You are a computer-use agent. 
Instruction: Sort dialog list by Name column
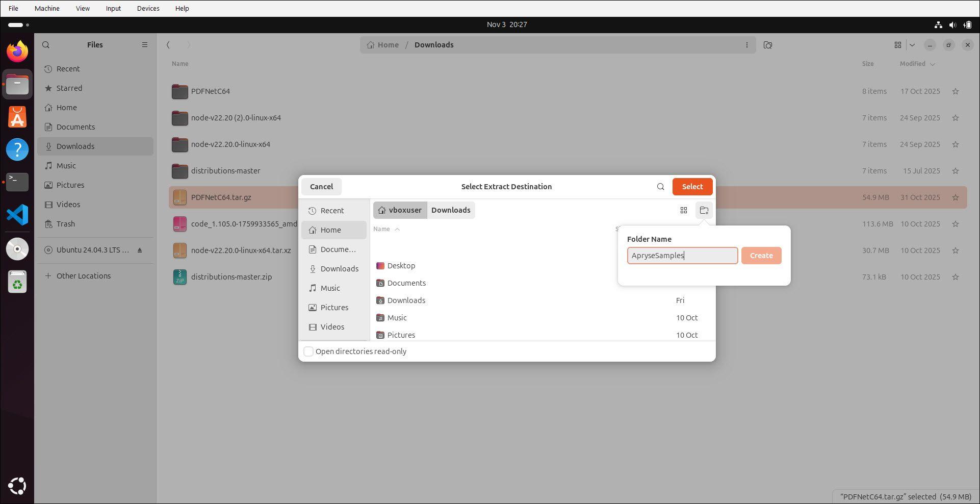(381, 229)
